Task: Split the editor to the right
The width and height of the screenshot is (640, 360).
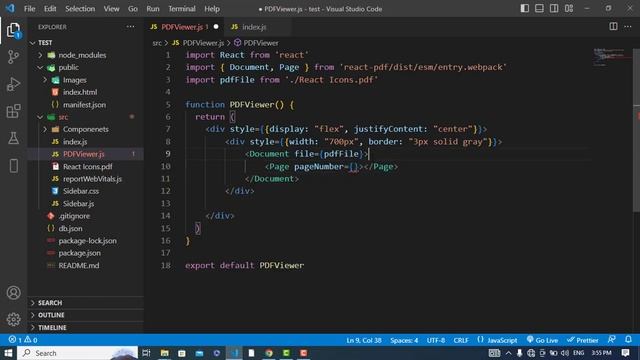Action: [x=613, y=27]
